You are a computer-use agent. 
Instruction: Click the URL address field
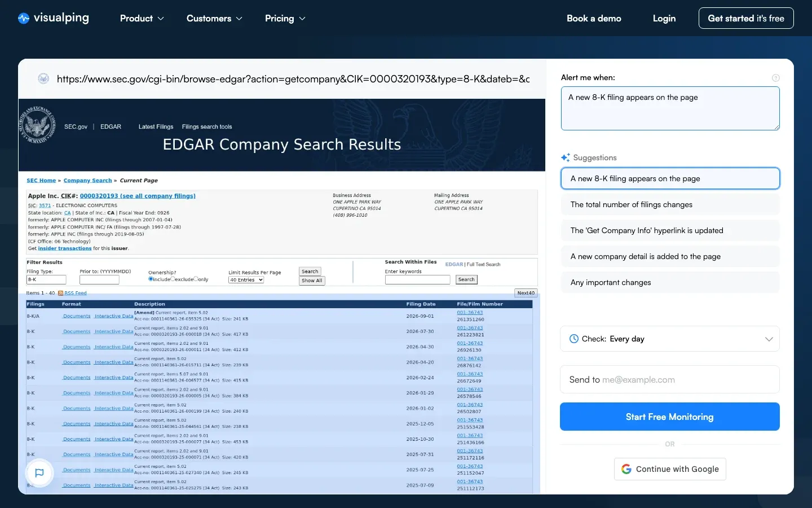293,79
